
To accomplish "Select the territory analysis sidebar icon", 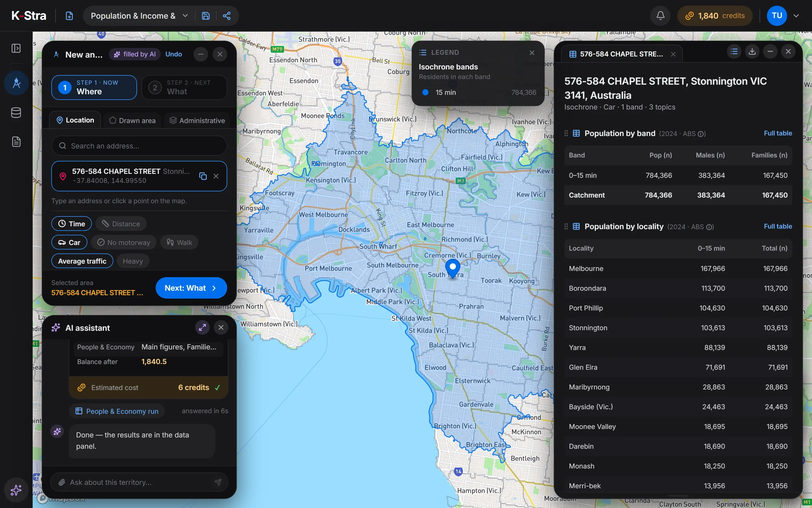I will [x=16, y=83].
